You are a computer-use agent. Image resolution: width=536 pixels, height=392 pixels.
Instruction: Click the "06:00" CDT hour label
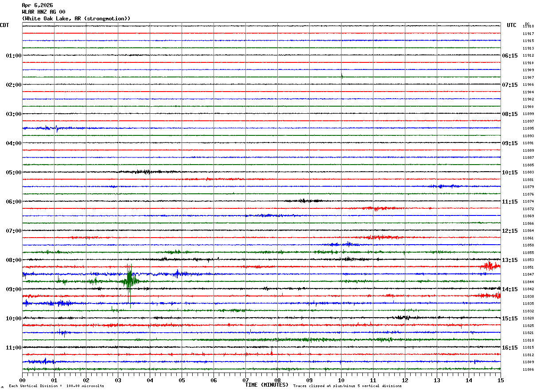click(14, 202)
